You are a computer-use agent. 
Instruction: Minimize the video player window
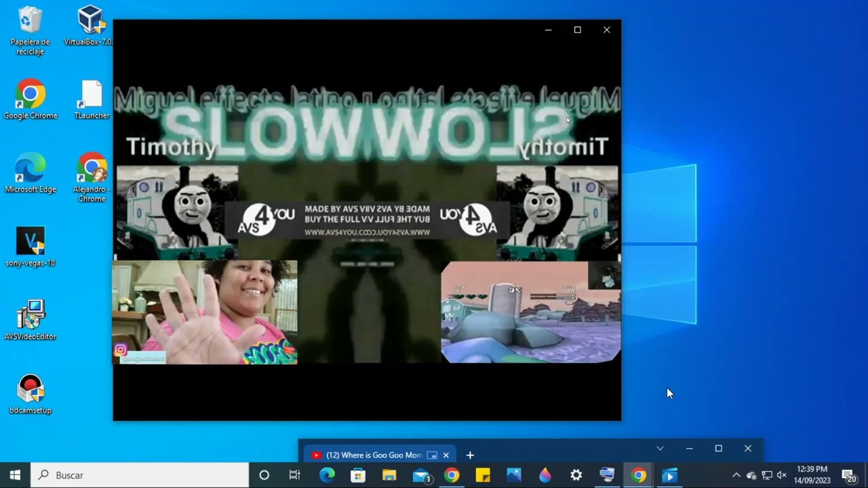click(x=548, y=30)
